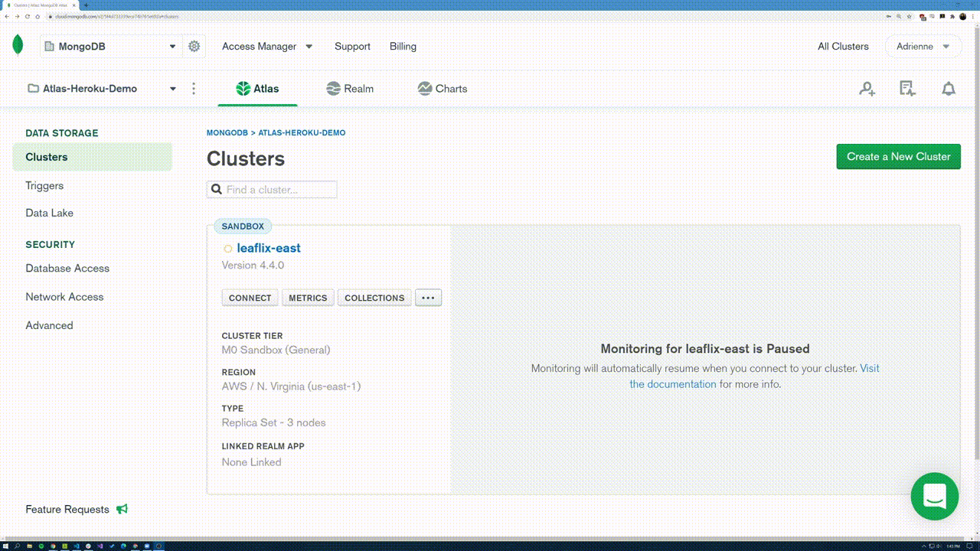Open organization settings gear icon
This screenshot has width=980, height=551.
click(x=194, y=47)
